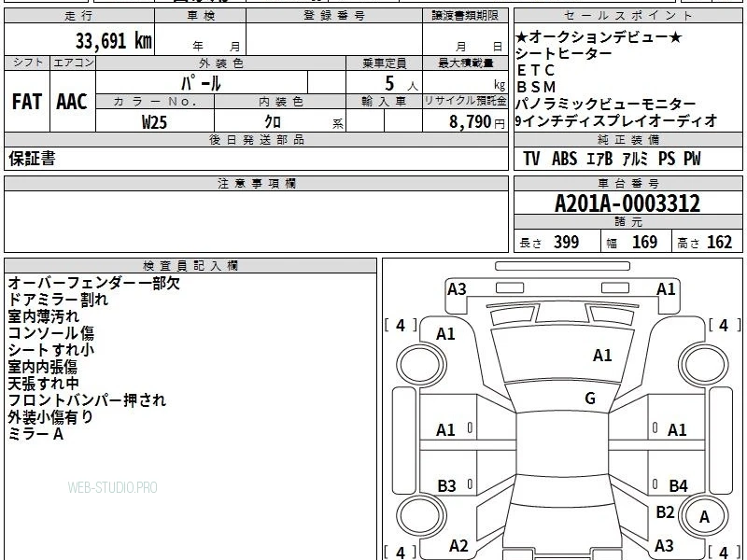The height and width of the screenshot is (560, 747).
Task: Click the リサイクル預託金 header
Action: point(465,101)
